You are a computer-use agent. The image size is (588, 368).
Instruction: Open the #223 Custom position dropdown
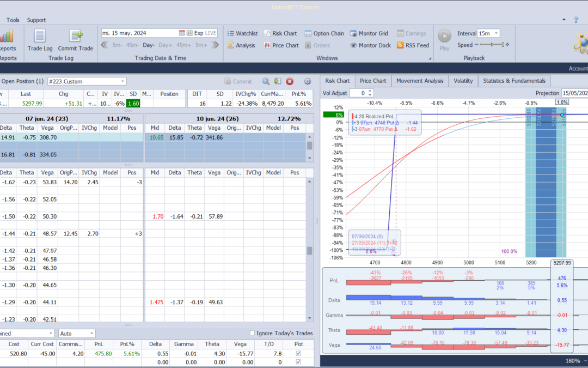point(87,81)
